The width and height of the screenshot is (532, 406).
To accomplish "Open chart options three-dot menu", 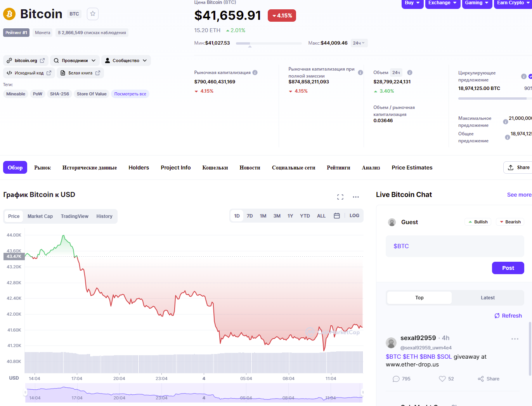I will pos(356,197).
